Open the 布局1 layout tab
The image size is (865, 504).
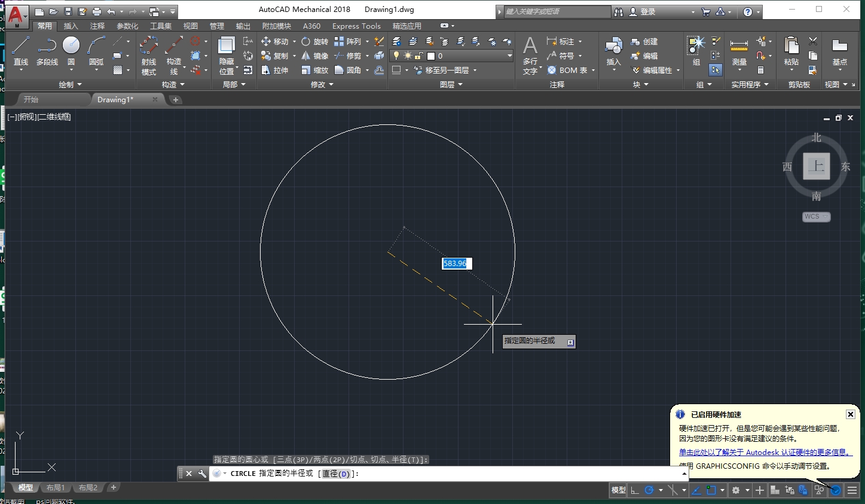55,487
